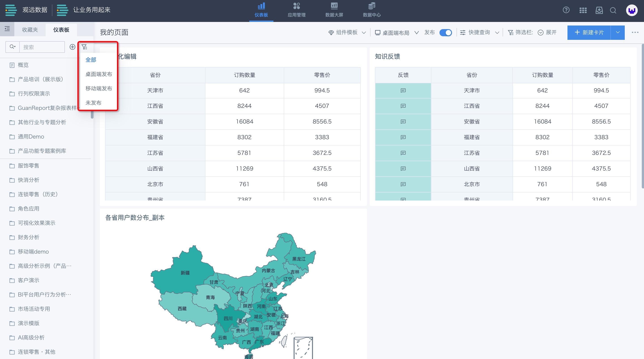
Task: Collapse the left sidebar panel icon
Action: (x=7, y=29)
